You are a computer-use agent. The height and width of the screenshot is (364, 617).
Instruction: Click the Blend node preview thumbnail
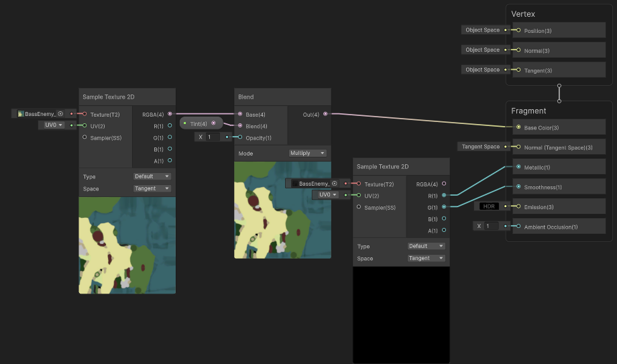coord(282,209)
